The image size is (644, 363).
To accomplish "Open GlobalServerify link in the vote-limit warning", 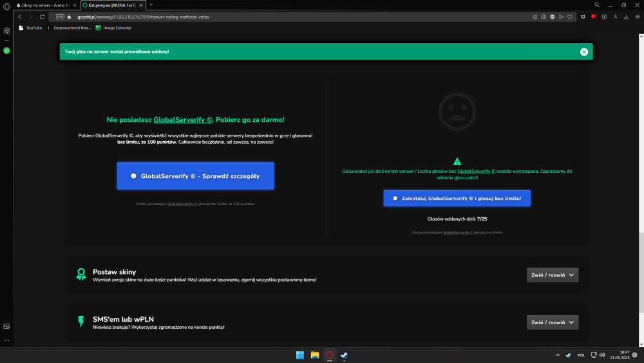I will click(476, 172).
